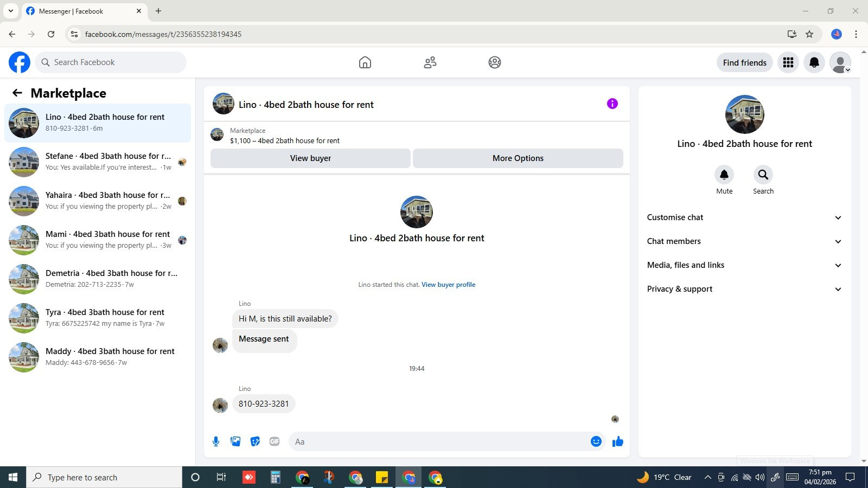Image resolution: width=868 pixels, height=488 pixels.
Task: Click the 'Hi M, is this still available?' message
Action: 285,319
